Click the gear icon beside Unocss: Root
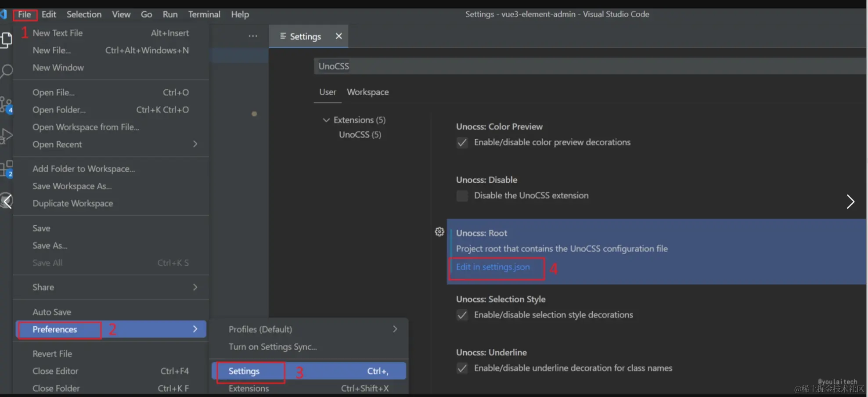868x397 pixels. [439, 232]
